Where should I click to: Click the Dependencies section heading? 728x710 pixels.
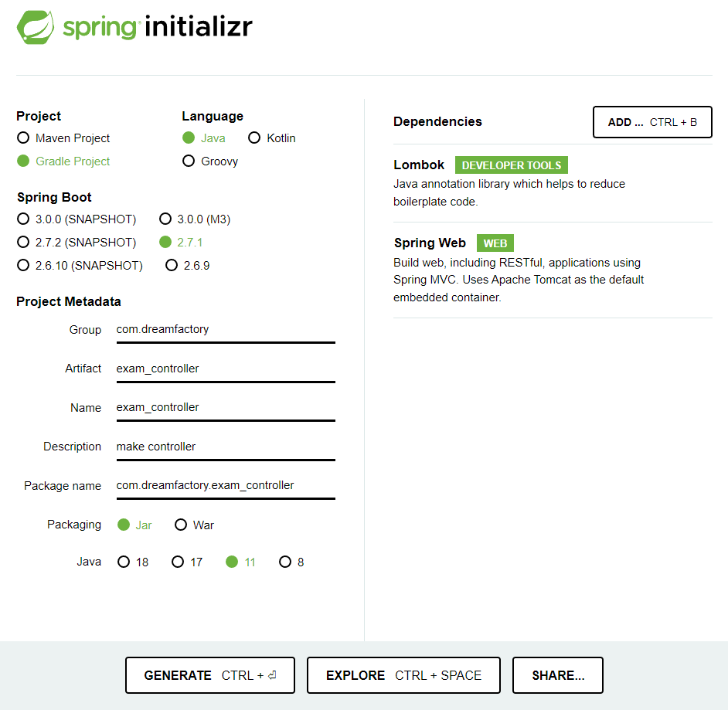point(437,121)
